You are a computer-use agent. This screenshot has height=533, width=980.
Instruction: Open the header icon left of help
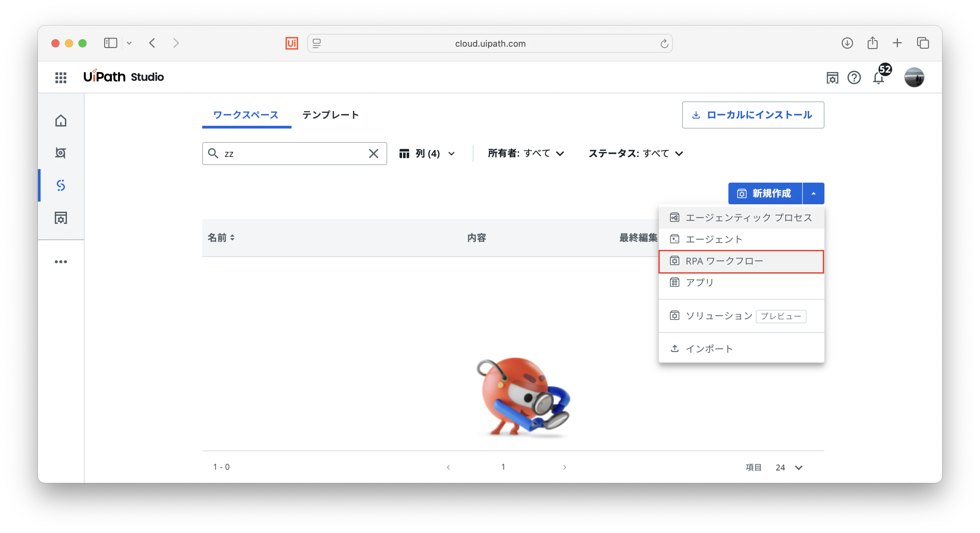832,77
